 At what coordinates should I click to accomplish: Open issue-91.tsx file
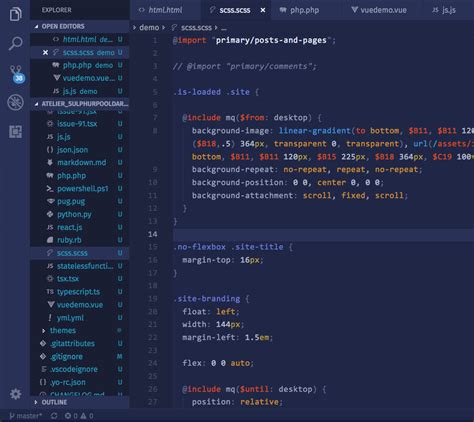(x=80, y=124)
